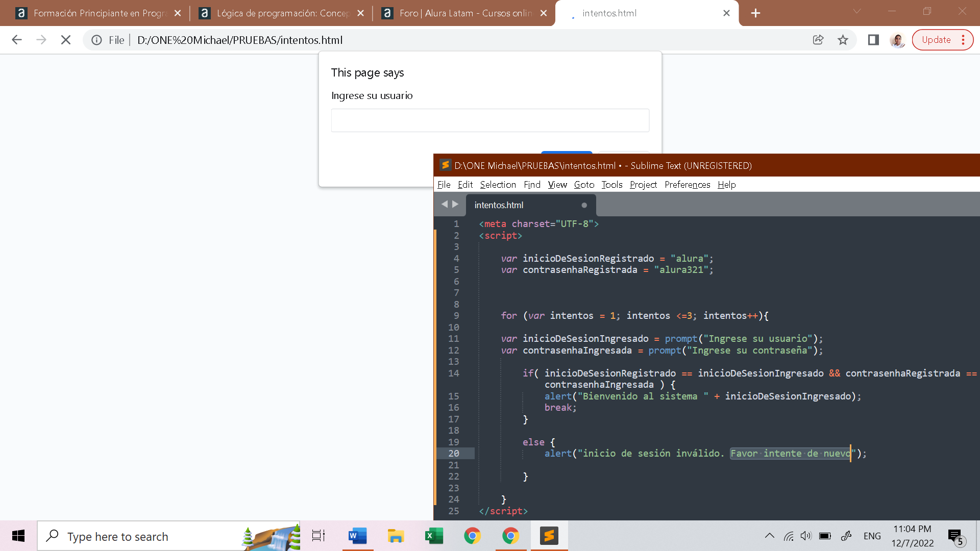Click the browser address bar URL
The image size is (980, 551).
(x=240, y=40)
